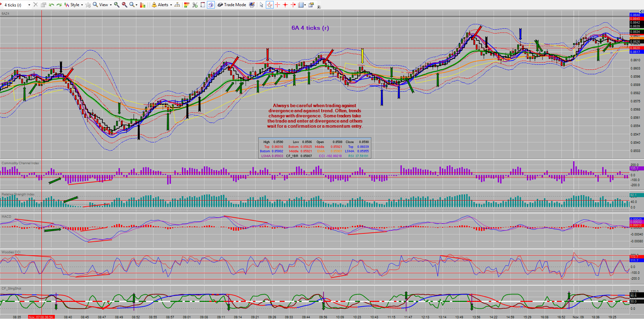Expand the Alerts dropdown arrow
This screenshot has height=319, width=644.
point(171,5)
